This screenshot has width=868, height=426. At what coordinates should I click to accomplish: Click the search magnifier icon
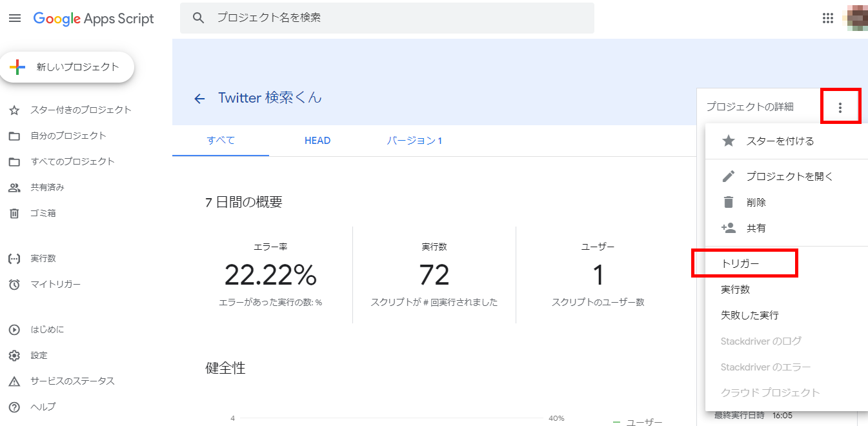199,18
